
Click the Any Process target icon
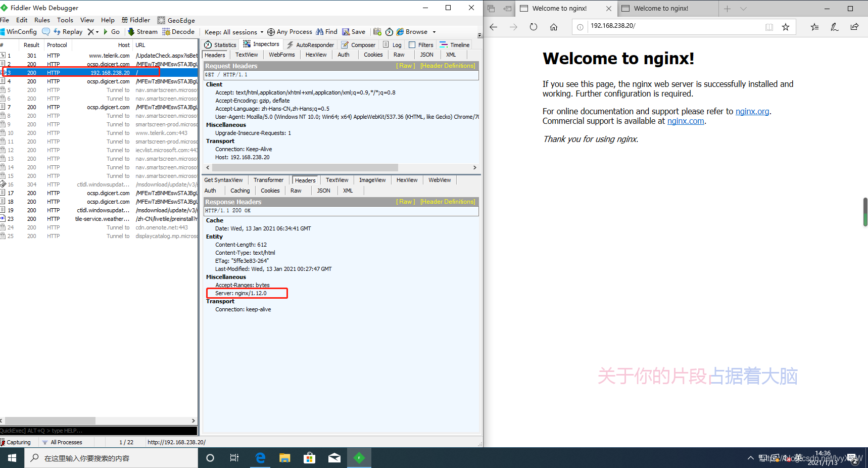pyautogui.click(x=271, y=32)
